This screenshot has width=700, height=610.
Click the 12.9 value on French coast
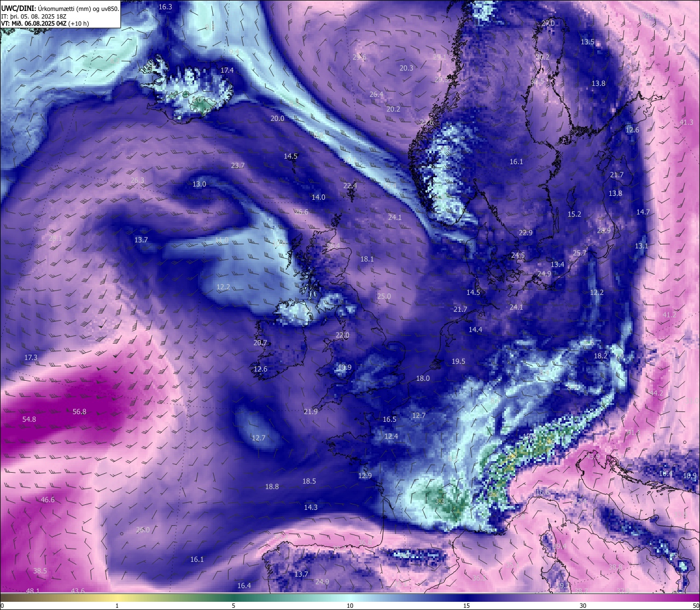(365, 476)
